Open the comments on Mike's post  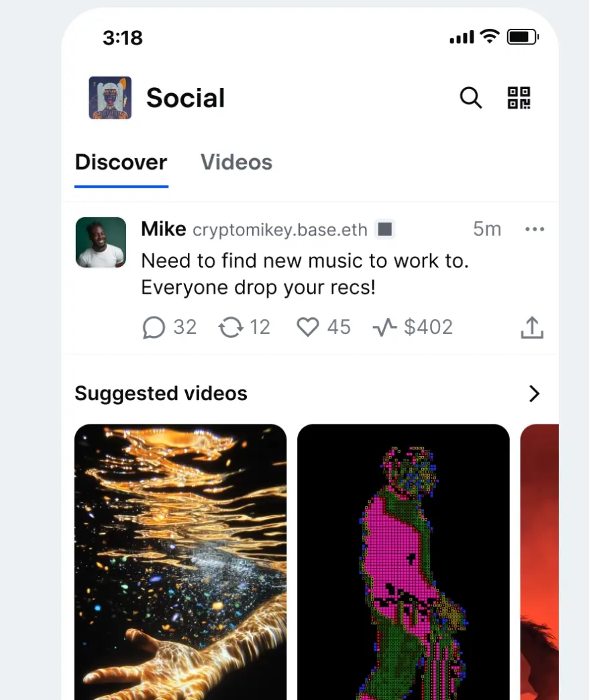click(x=154, y=327)
